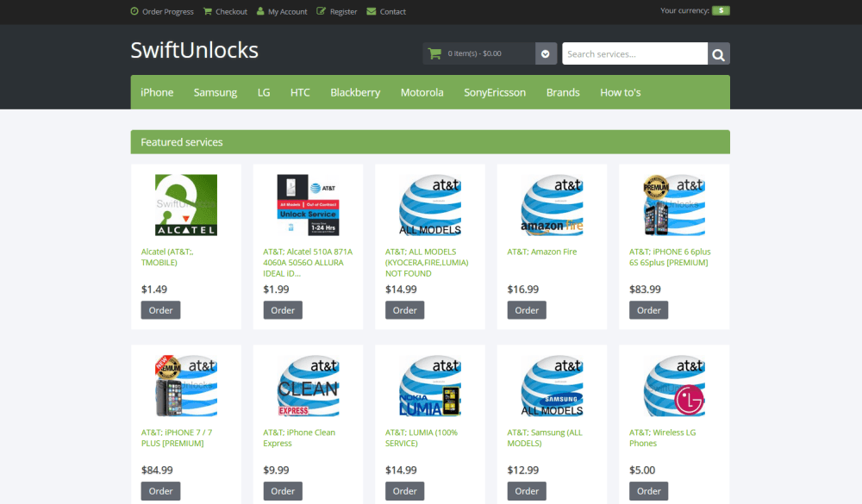Screen dimensions: 862x504
Task: Click the AT&T Samsung ALL MODELS thumbnail
Action: click(552, 386)
